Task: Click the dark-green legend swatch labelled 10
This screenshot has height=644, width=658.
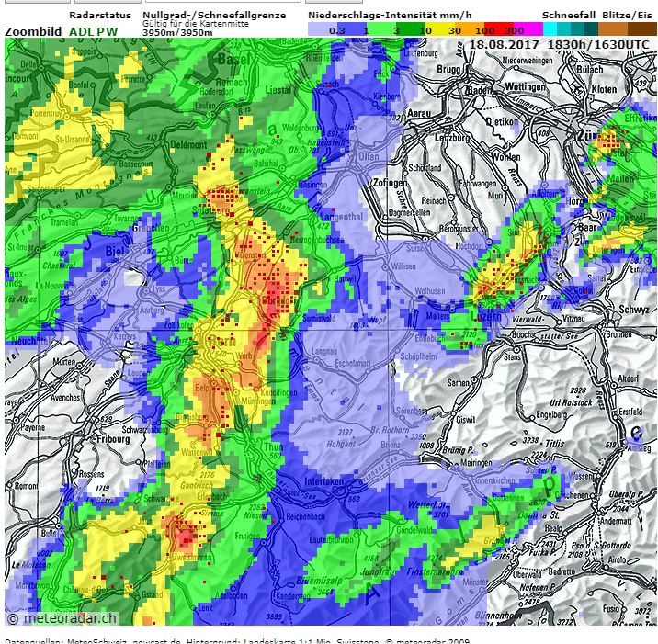Action: tap(412, 29)
